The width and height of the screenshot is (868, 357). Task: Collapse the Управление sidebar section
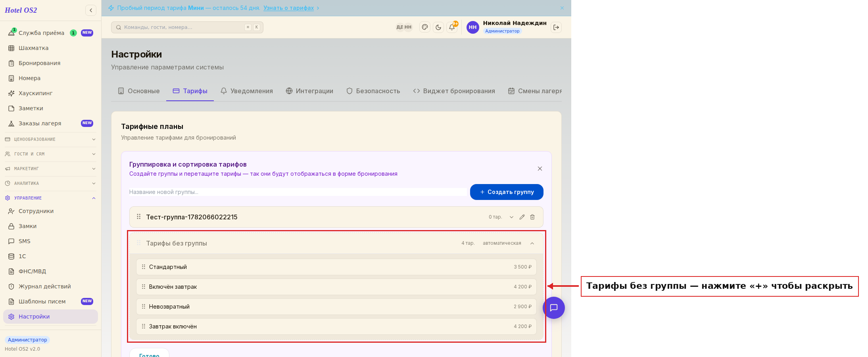[50, 198]
